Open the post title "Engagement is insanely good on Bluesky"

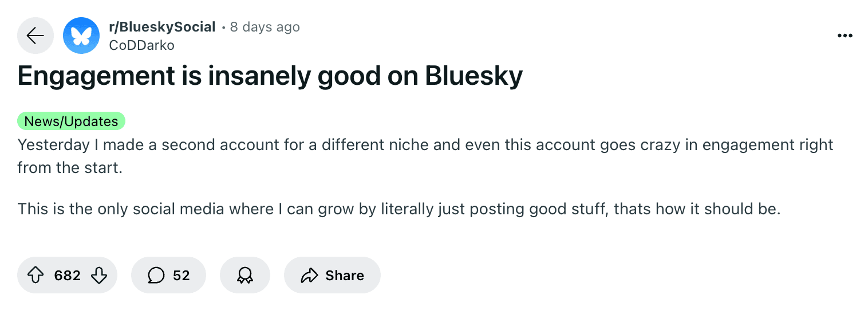(270, 76)
